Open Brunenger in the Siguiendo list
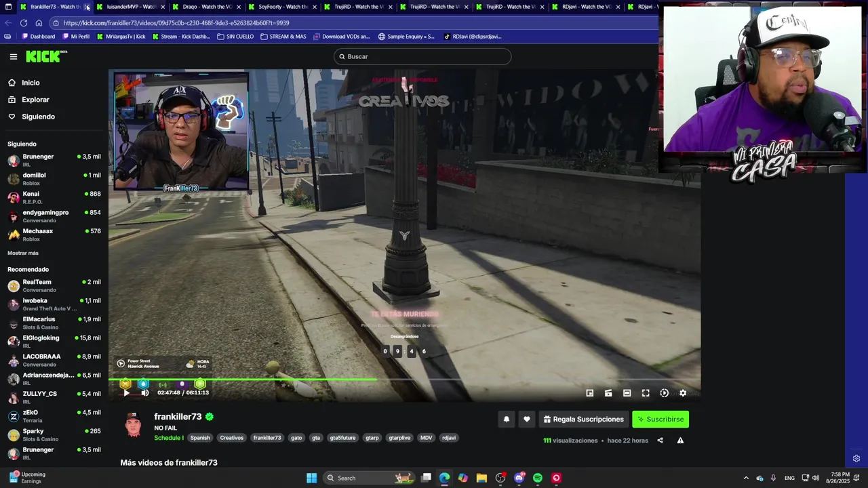The height and width of the screenshot is (488, 868). click(54, 160)
